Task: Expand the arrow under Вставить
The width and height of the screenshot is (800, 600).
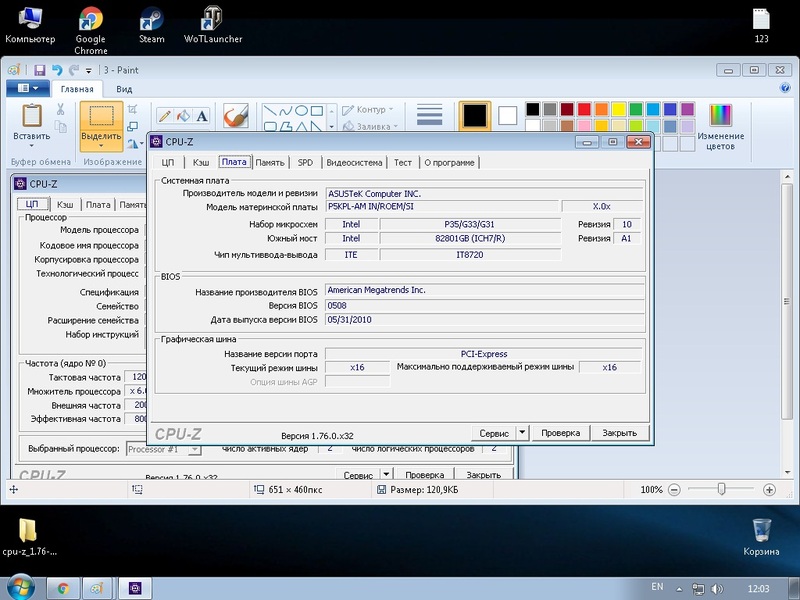Action: [x=32, y=145]
